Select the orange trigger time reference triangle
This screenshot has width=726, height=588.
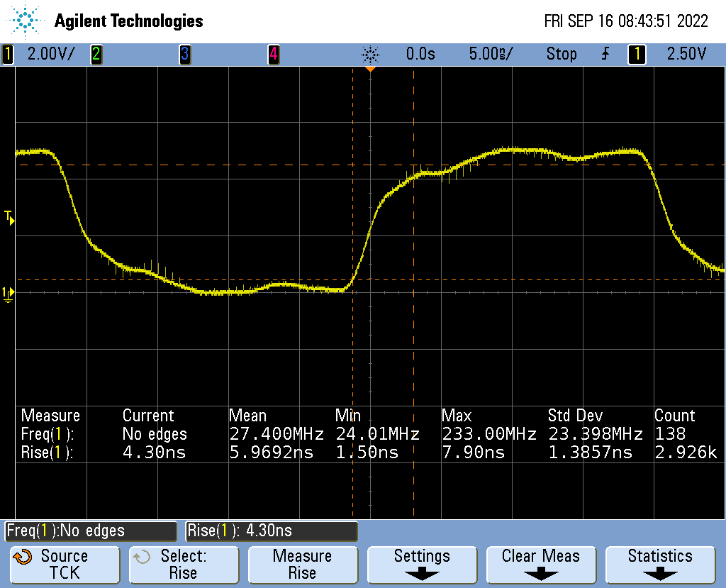[370, 70]
